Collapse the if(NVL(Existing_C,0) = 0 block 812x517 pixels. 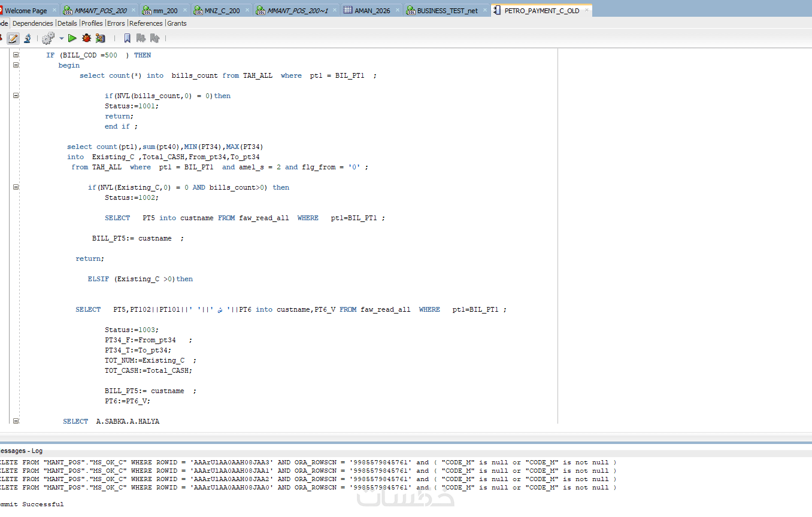coord(16,187)
